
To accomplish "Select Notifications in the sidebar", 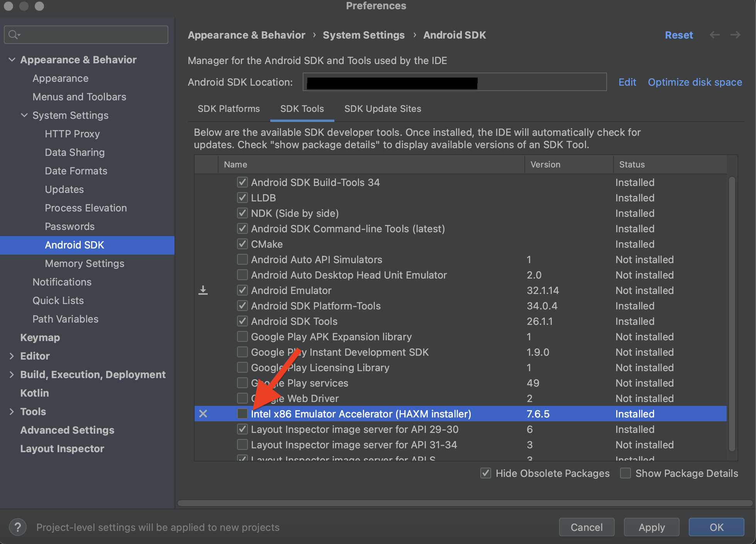I will (62, 282).
